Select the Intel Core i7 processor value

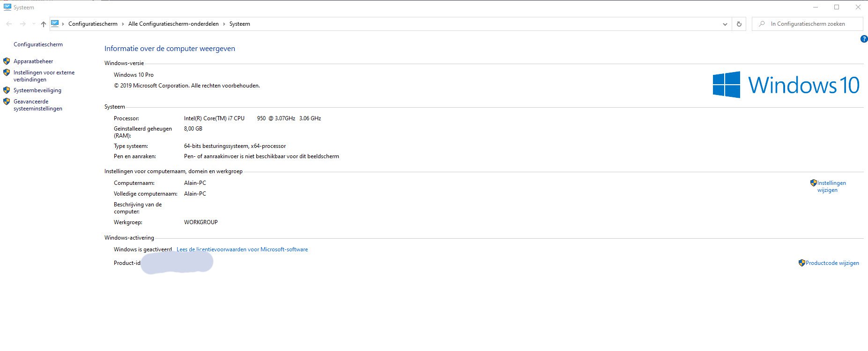coord(252,118)
